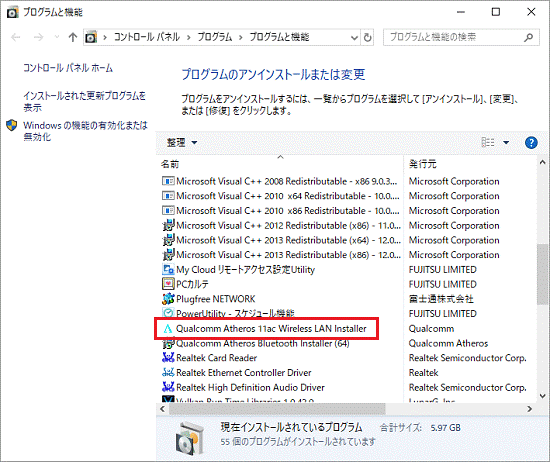Viewport: 550px width, 462px height.
Task: Select Qualcomm Atheros 11ac Wireless LAN Installer entry
Action: [271, 329]
